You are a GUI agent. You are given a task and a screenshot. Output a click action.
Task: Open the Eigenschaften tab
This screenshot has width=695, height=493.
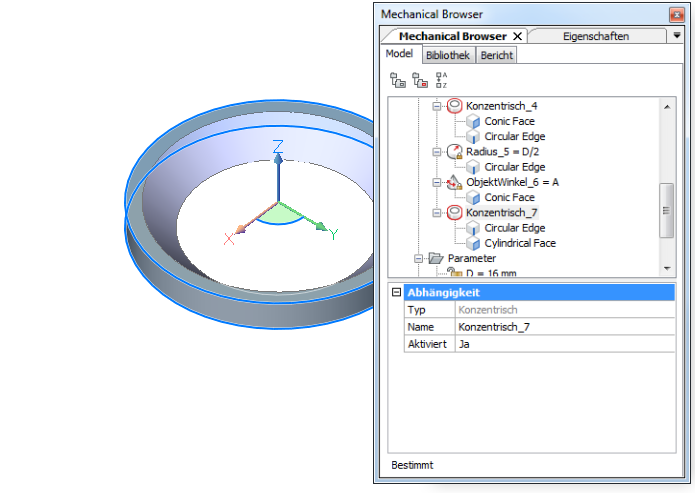[x=596, y=36]
